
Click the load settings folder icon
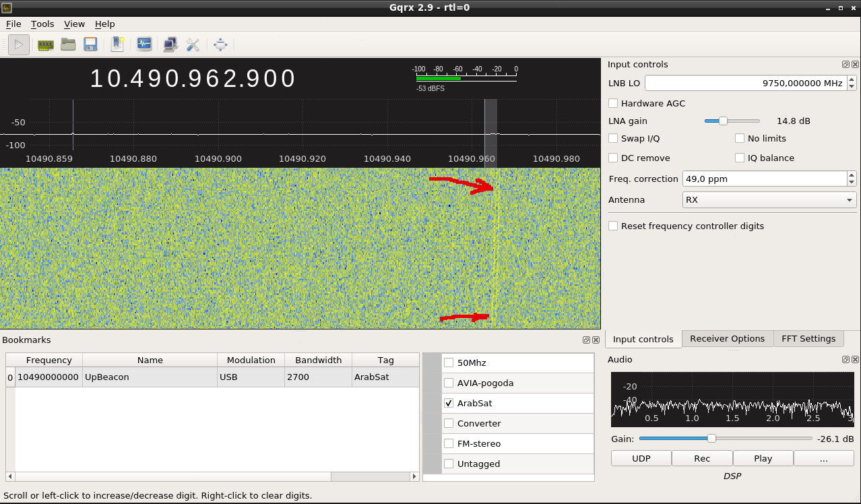(68, 45)
